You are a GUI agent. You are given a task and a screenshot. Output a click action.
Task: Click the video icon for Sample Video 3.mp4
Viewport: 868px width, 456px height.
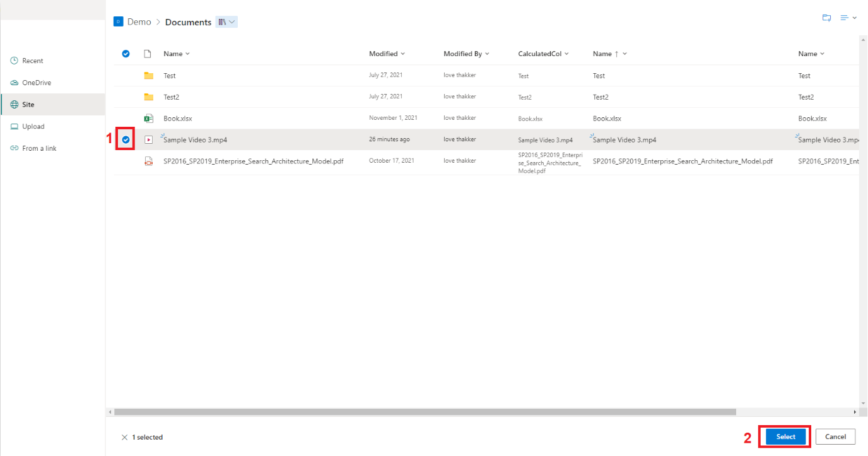pyautogui.click(x=149, y=139)
